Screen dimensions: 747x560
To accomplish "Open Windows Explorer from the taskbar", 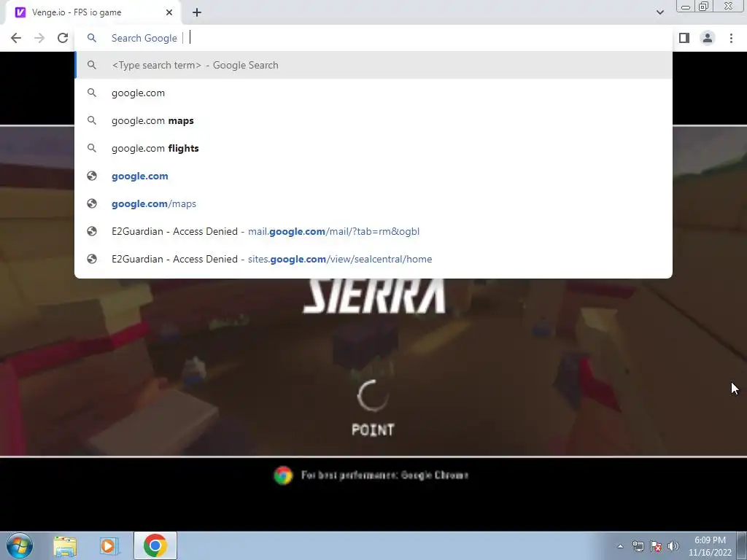I will click(x=65, y=545).
